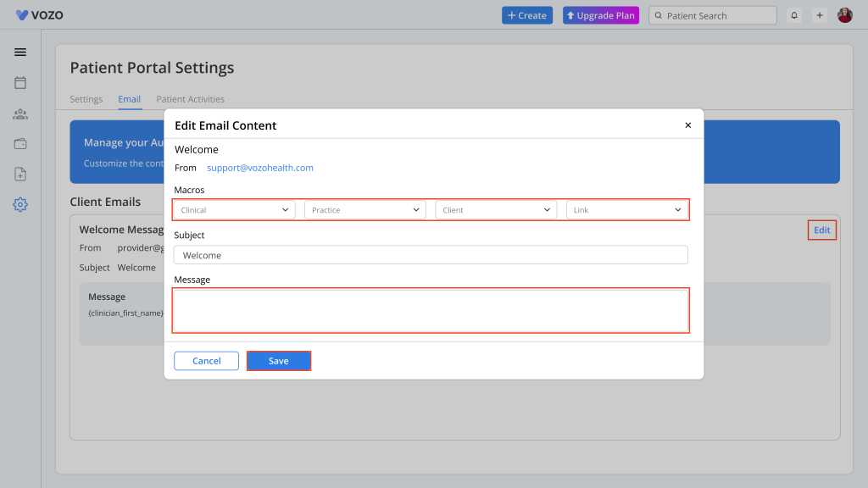Expand the Client macros dropdown
868x488 pixels.
tap(496, 210)
